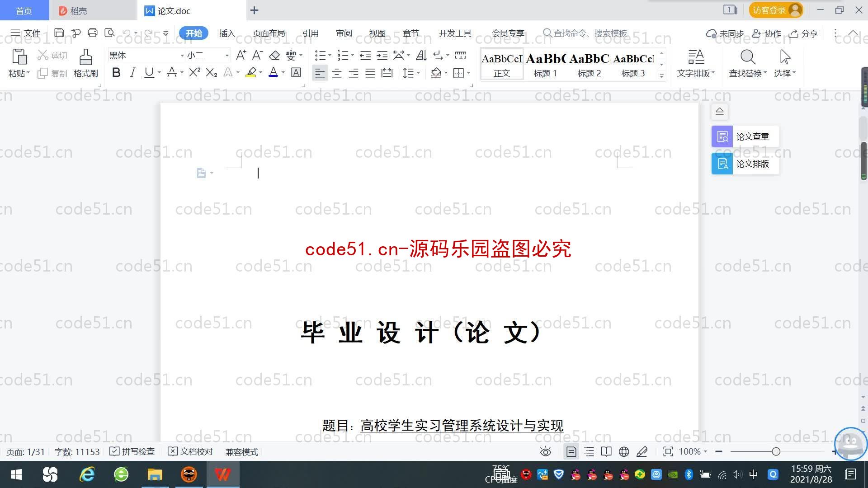The height and width of the screenshot is (488, 868).
Task: Click font color A swatch
Action: (274, 72)
